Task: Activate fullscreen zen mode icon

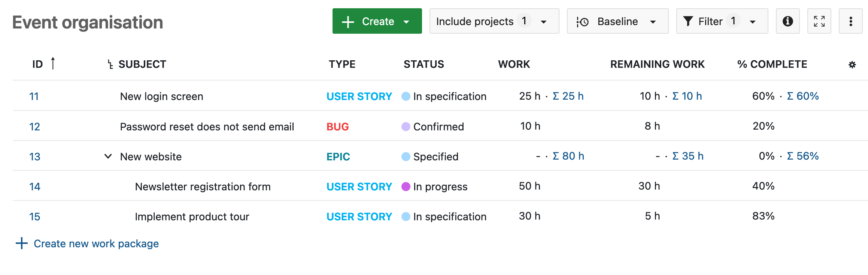Action: tap(819, 21)
